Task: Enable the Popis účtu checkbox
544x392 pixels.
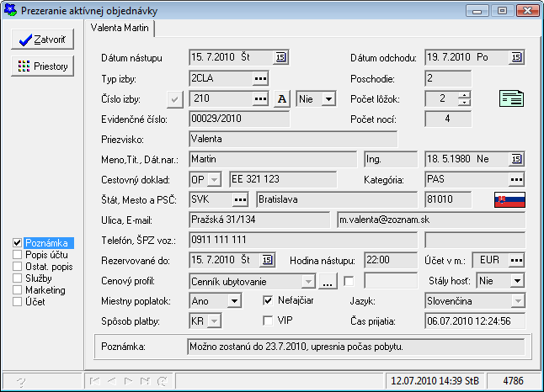Action: click(18, 255)
